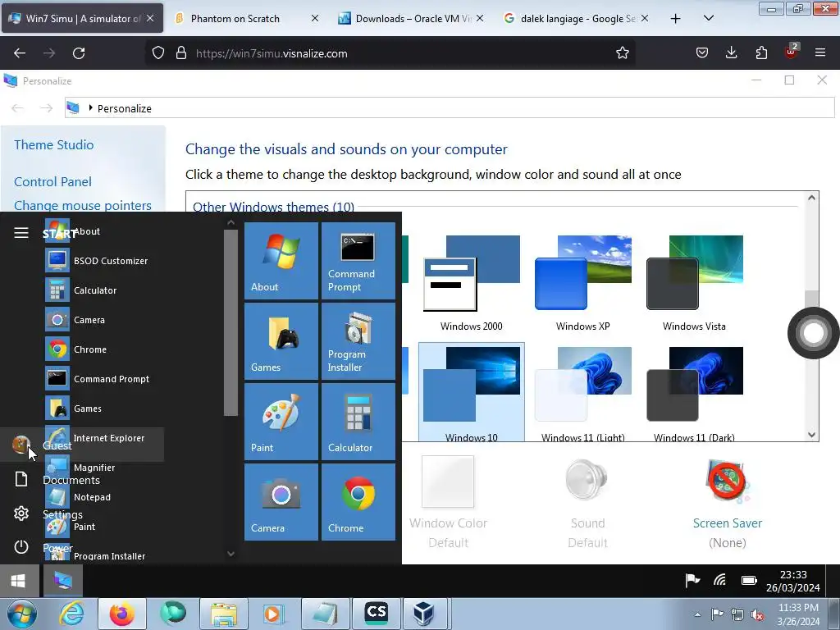Open the Command Prompt tile
Image resolution: width=840 pixels, height=630 pixels.
[358, 260]
